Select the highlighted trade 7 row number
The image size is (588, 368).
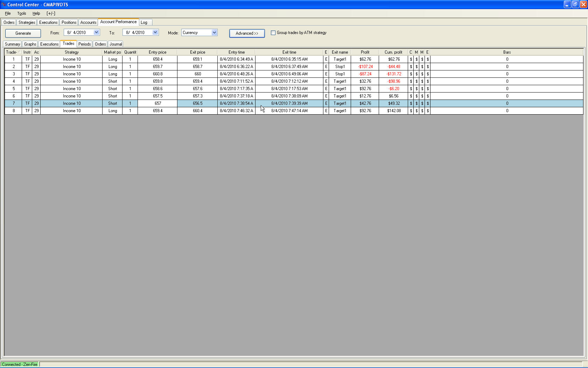point(14,103)
